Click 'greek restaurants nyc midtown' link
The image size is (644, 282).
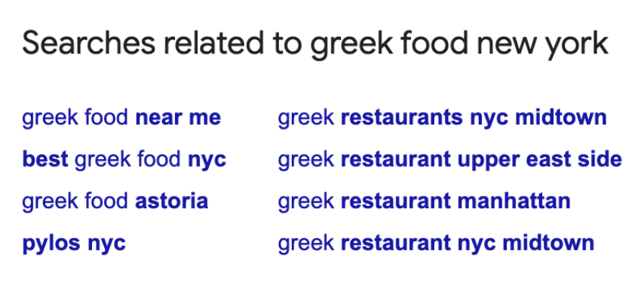point(442,118)
